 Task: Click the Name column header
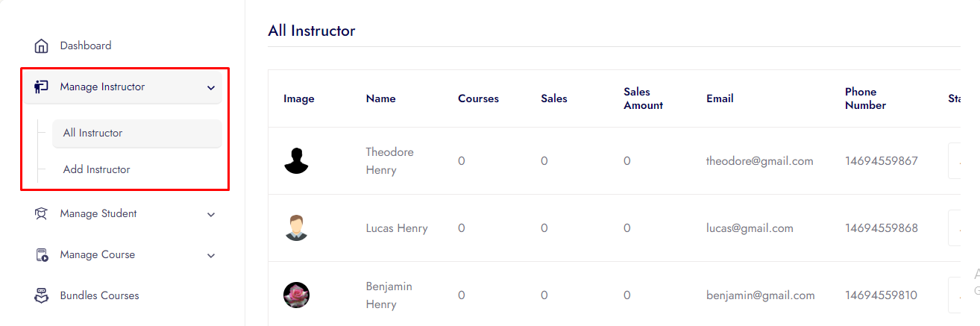coord(380,98)
